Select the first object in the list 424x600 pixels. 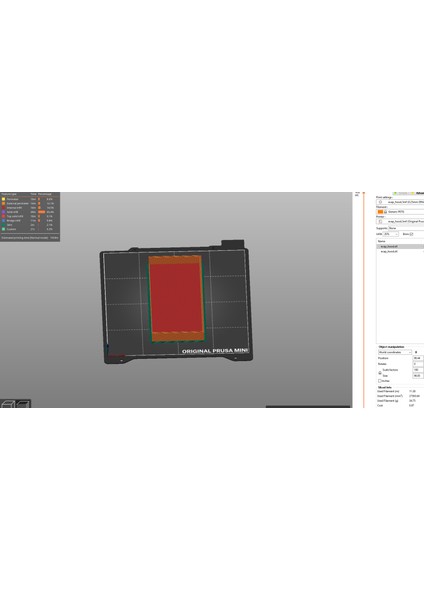point(400,246)
